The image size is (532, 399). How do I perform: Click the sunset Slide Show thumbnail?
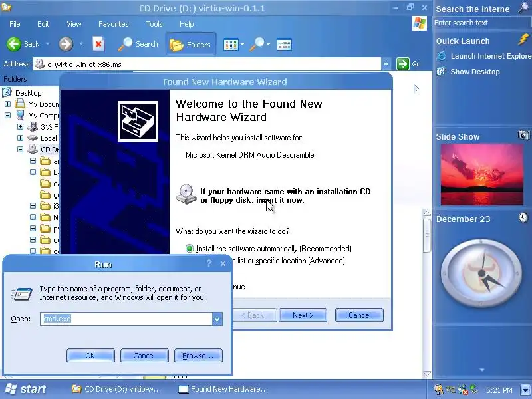(481, 174)
